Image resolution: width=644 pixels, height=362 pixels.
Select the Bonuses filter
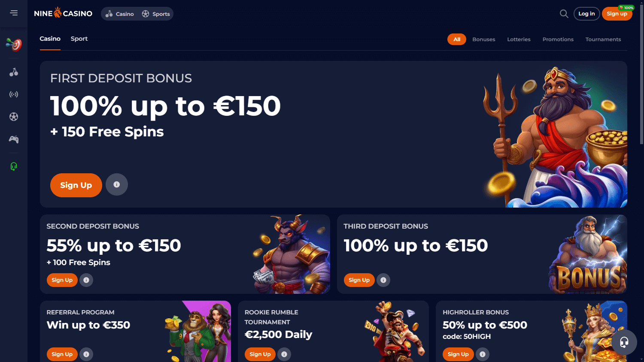pyautogui.click(x=484, y=39)
